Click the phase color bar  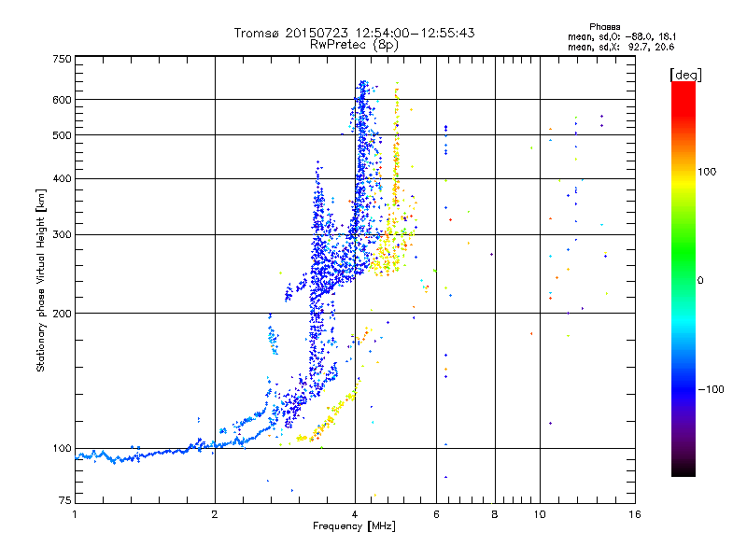(x=684, y=278)
